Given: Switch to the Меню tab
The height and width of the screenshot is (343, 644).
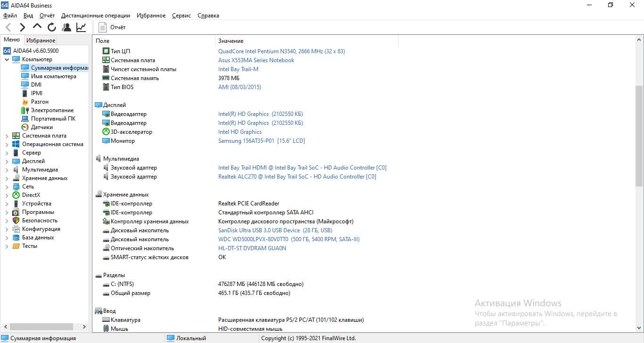Looking at the screenshot, I should click(12, 40).
